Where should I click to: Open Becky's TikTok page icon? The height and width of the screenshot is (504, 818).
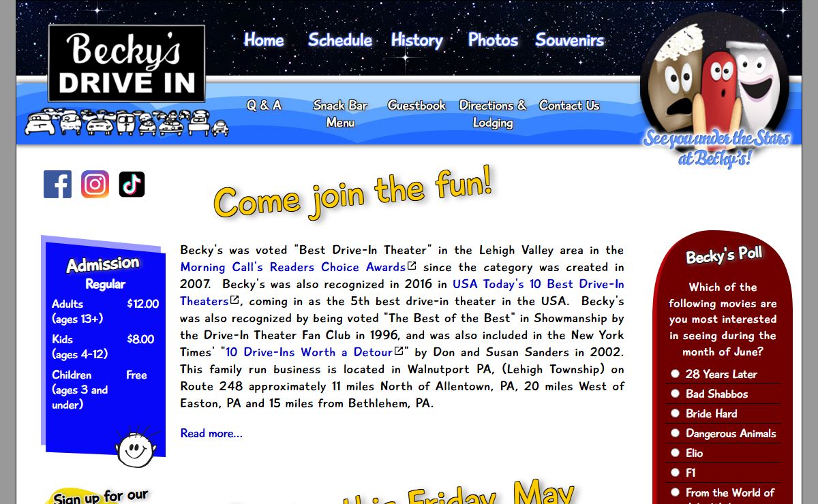(x=132, y=184)
